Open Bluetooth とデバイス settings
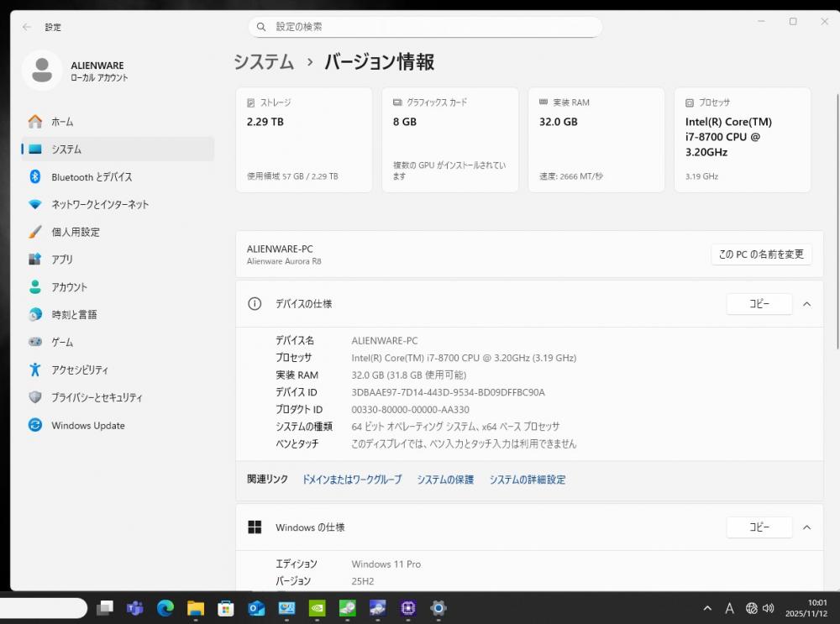The width and height of the screenshot is (840, 624). [x=91, y=177]
